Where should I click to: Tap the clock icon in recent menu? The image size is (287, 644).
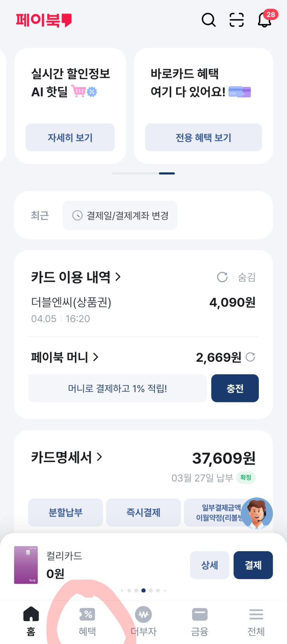click(x=78, y=215)
